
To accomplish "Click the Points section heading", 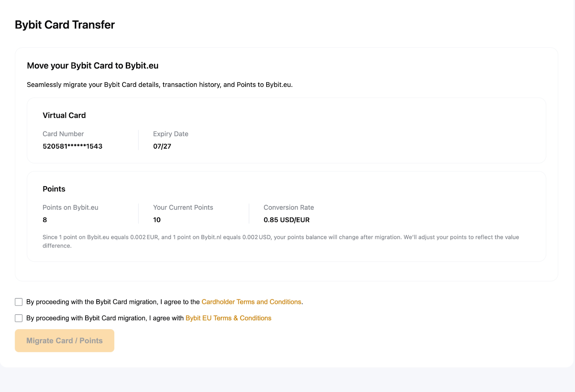I will 54,189.
